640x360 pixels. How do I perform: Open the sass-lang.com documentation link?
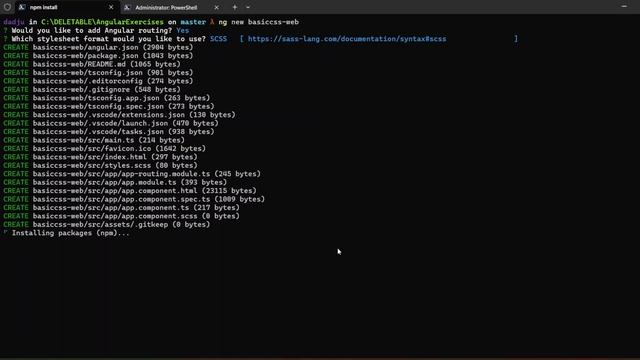click(x=347, y=39)
